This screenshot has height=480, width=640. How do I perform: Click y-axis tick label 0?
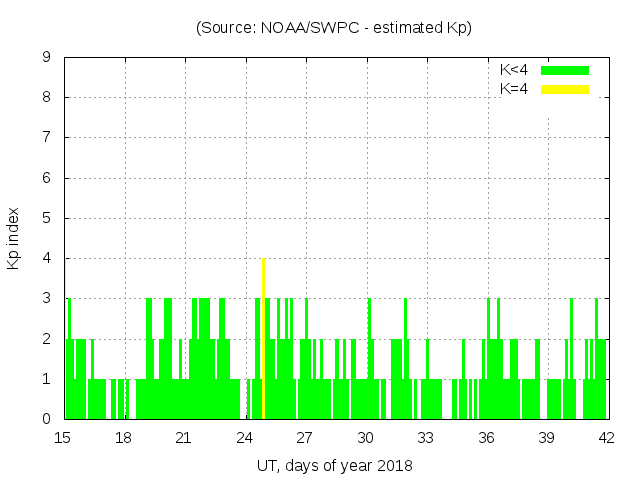47,419
